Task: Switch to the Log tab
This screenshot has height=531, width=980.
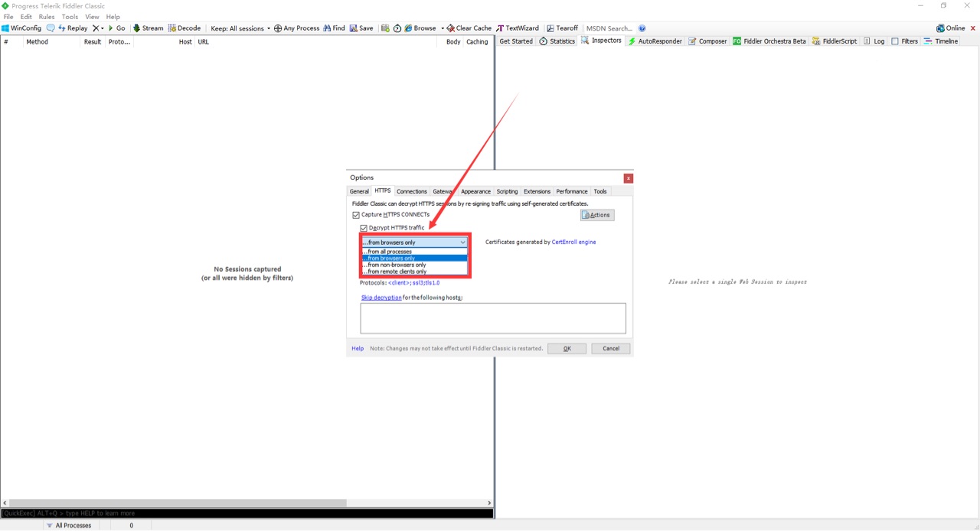Action: (x=874, y=41)
